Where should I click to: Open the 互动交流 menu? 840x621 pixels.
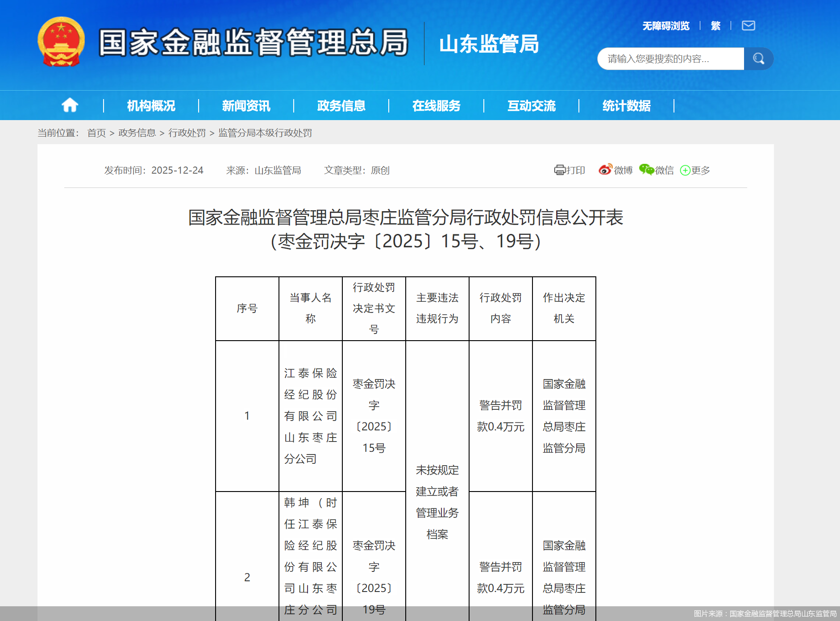point(531,105)
